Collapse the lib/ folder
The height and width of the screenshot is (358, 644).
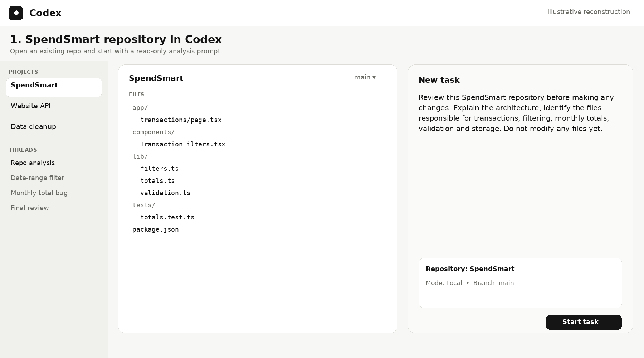[140, 156]
